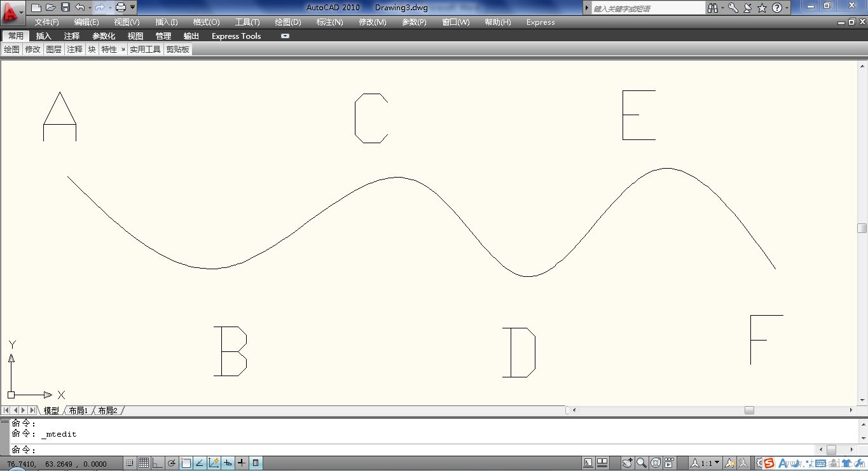Screen dimensions: 868x471
Task: Expand the 特性 ribbon panel
Action: coord(109,50)
